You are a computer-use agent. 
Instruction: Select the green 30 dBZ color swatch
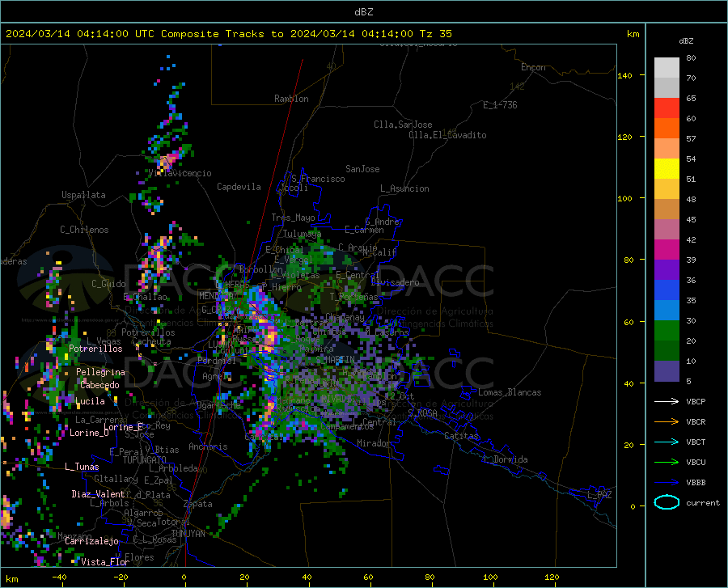click(667, 331)
